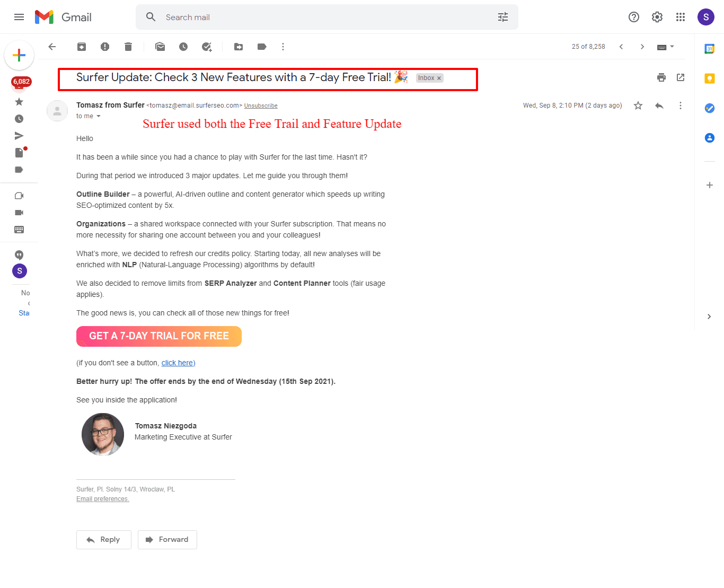Image resolution: width=724 pixels, height=588 pixels.
Task: Open the sidebar label icon
Action: 19,170
